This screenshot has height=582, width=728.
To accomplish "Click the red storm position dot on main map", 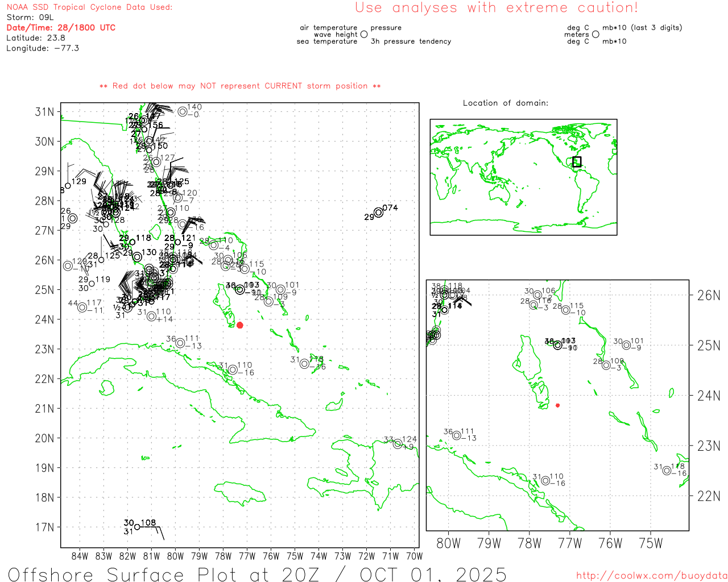I will (240, 325).
